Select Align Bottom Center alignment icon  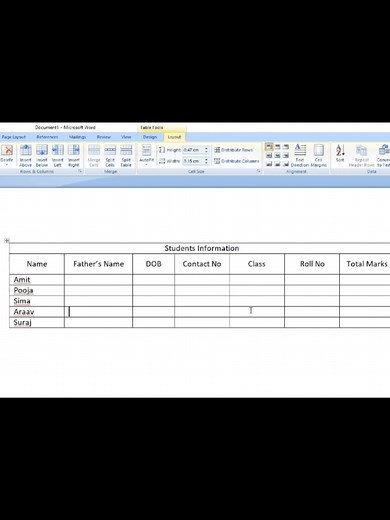[277, 164]
